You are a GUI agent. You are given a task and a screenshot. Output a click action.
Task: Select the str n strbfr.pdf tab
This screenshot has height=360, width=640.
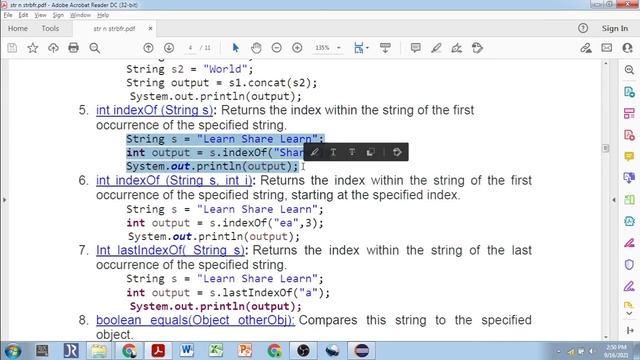click(x=114, y=29)
